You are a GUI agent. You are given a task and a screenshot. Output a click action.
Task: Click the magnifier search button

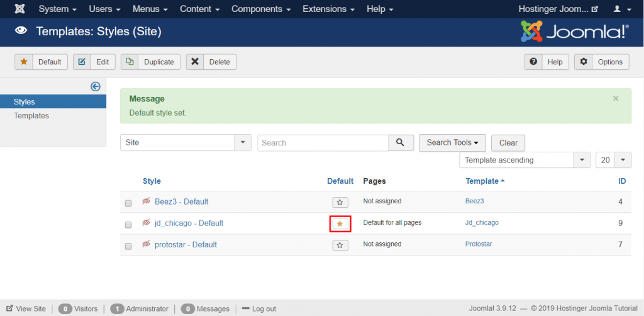point(401,143)
